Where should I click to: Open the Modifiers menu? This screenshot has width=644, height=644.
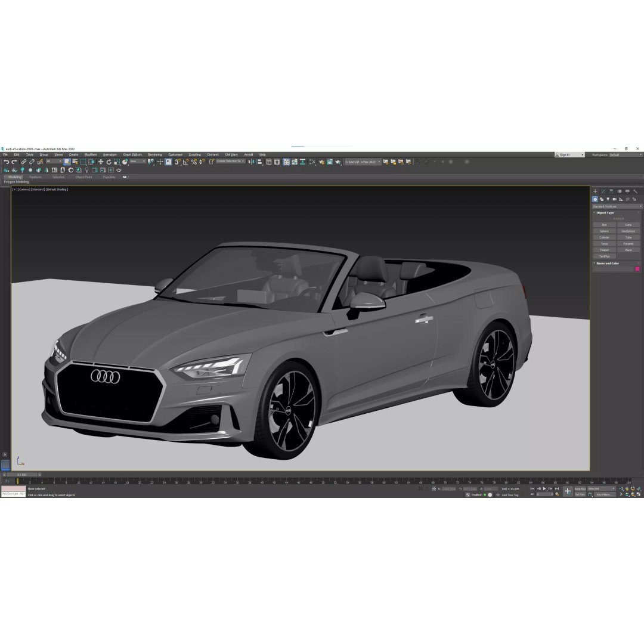[91, 155]
